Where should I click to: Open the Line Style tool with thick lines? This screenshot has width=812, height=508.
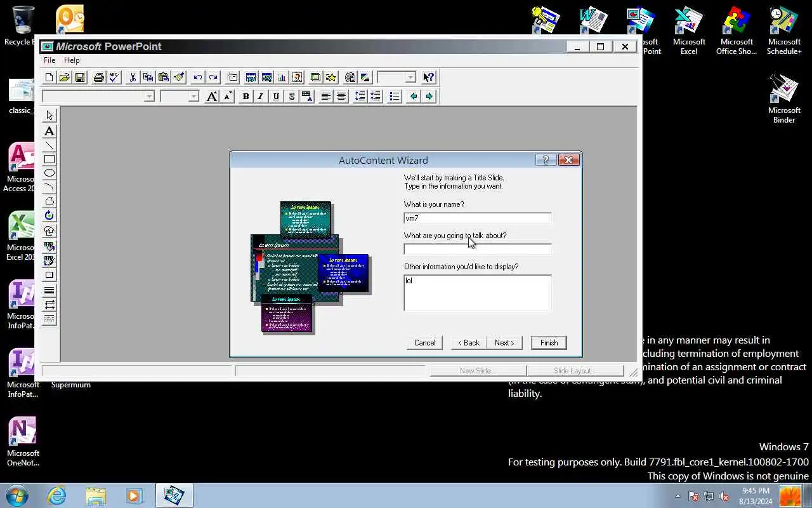pos(49,290)
